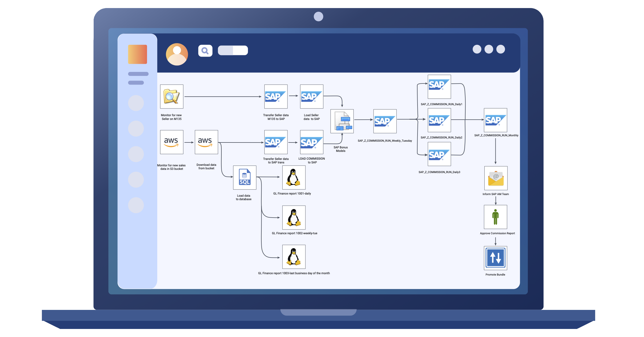This screenshot has width=644, height=337.
Task: Select the SAP_Z_COMMISSION_RUN_Weekly_Tuesday node
Action: pos(385,121)
